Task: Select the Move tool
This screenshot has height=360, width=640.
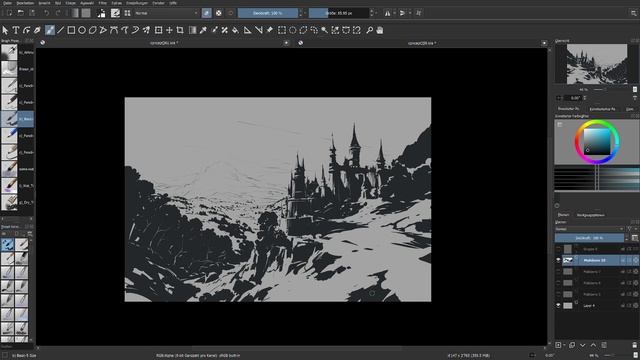Action: click(x=169, y=30)
